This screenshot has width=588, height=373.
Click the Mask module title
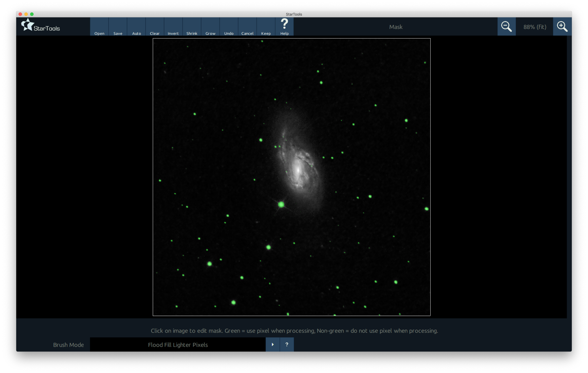[x=396, y=27]
